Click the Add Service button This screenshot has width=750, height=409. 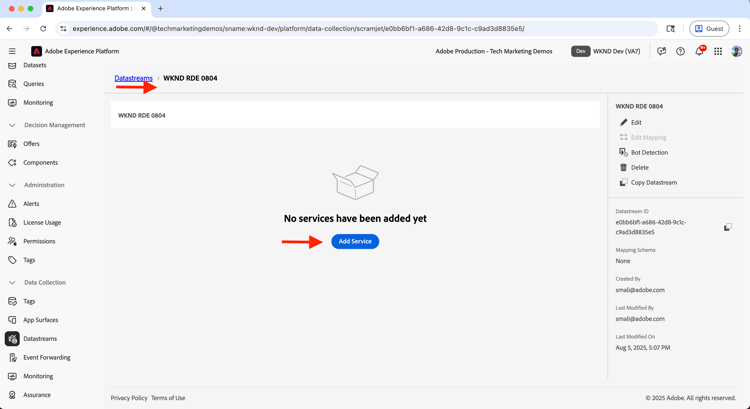(x=355, y=242)
